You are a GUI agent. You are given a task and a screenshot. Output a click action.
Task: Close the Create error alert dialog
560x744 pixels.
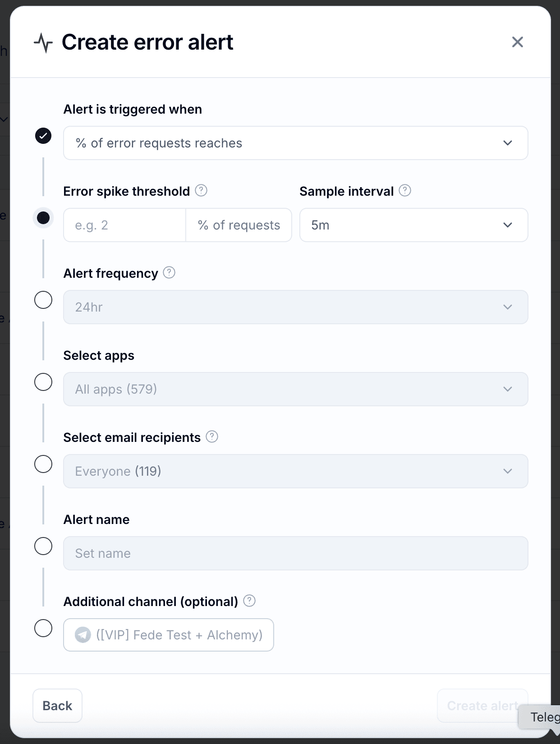point(517,42)
